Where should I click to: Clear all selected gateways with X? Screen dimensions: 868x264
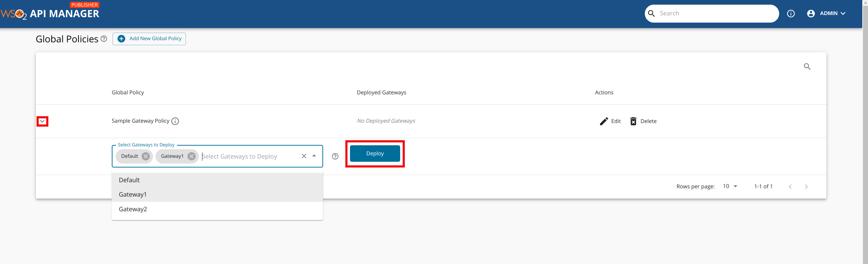tap(304, 156)
